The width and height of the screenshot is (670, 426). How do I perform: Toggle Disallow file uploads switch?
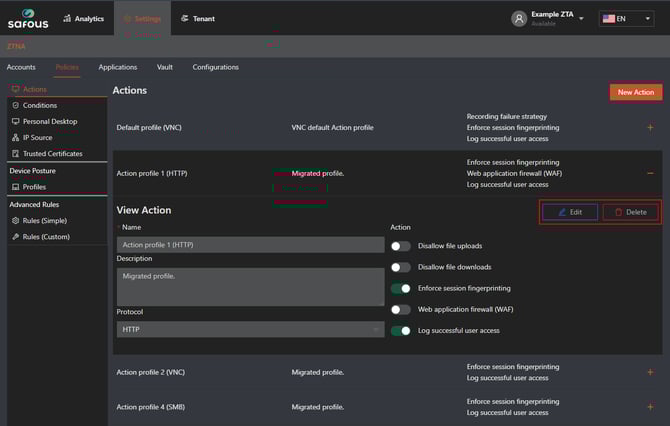(x=400, y=245)
